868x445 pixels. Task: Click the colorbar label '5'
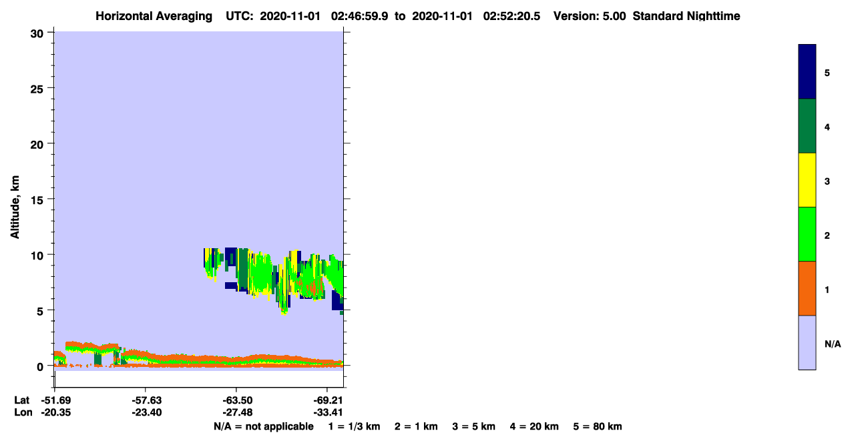(827, 73)
